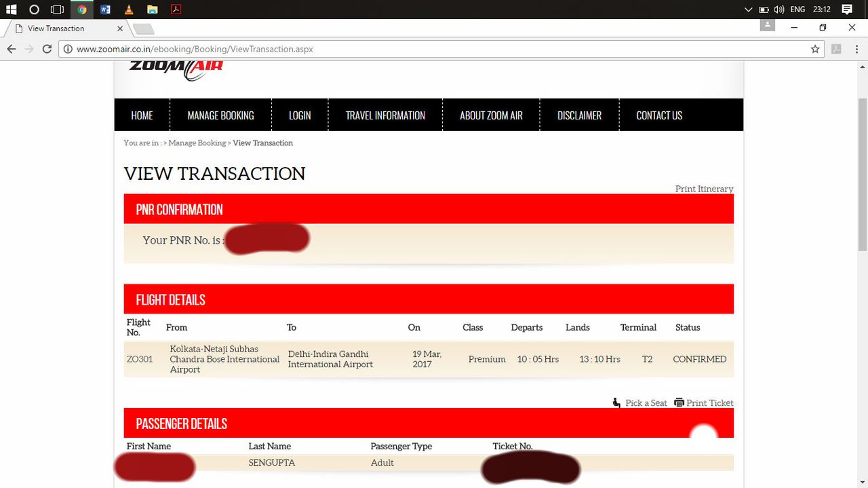Open ABOUT ZOOM AIR menu
This screenshot has width=868, height=488.
pyautogui.click(x=491, y=115)
